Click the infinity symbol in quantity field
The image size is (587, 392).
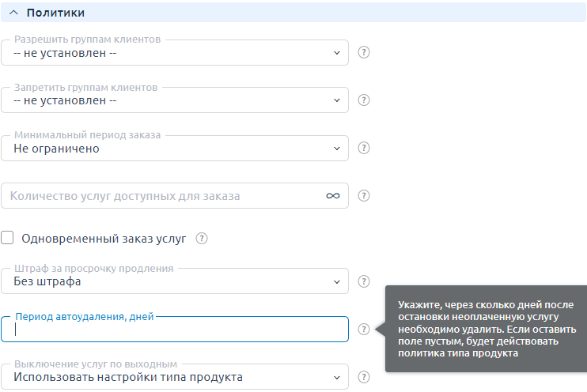point(333,195)
